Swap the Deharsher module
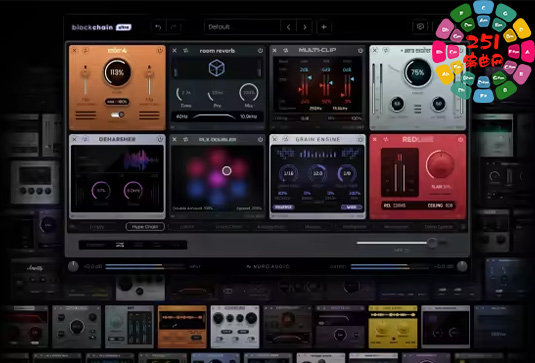This screenshot has width=535, height=363. (x=86, y=139)
